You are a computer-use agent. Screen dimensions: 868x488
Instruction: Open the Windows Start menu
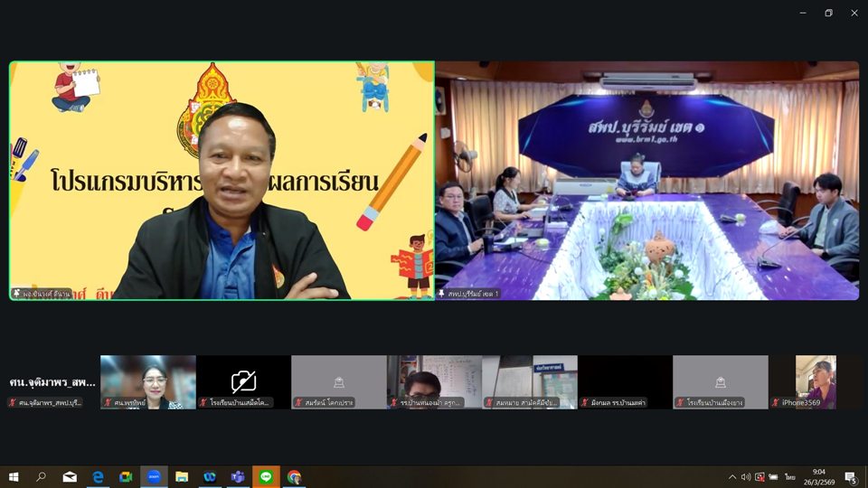(x=14, y=476)
